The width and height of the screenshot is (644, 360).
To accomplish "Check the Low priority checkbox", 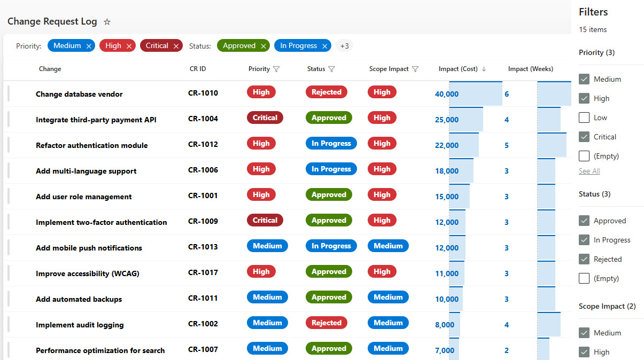I will (x=584, y=118).
